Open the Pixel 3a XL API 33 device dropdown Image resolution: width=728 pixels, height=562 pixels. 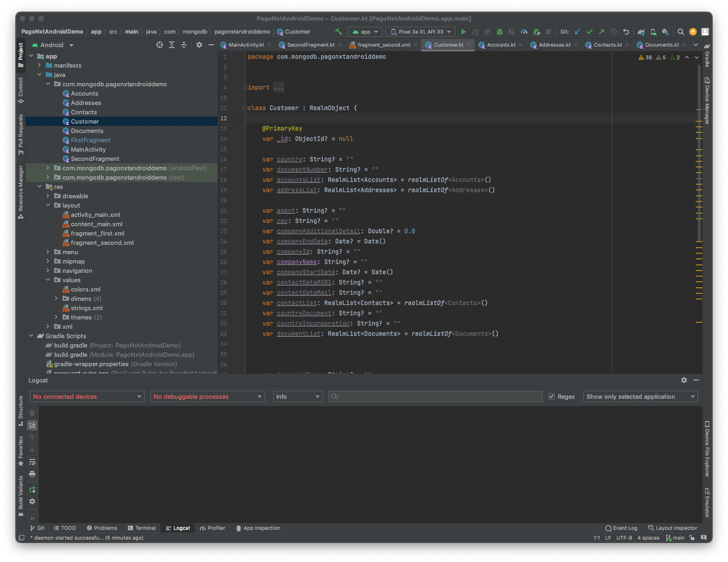click(420, 32)
